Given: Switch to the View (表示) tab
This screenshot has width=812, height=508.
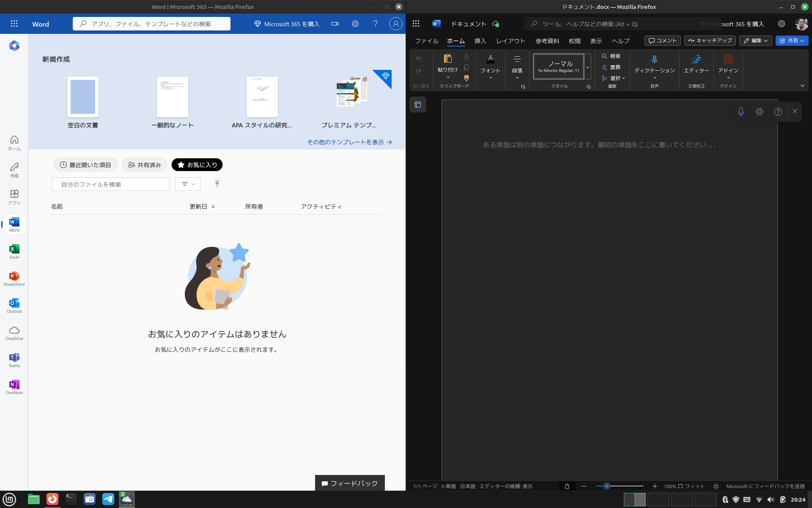Looking at the screenshot, I should click(596, 41).
